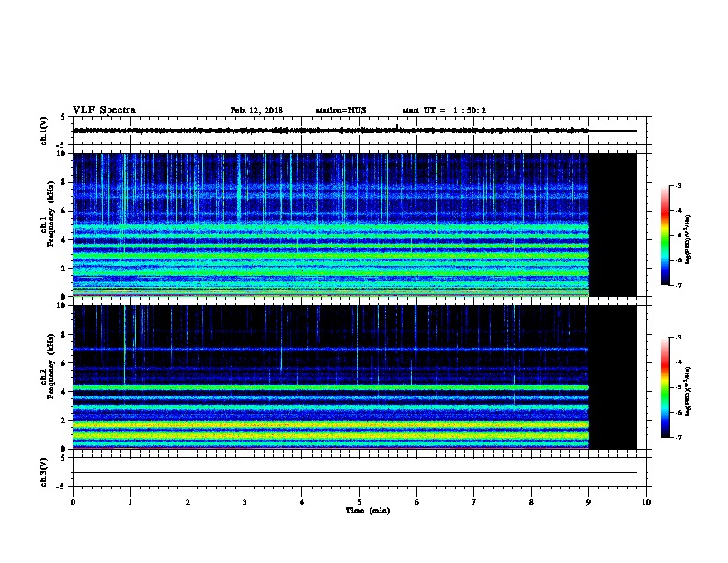Click the time axis tick label '0'

(x=73, y=502)
